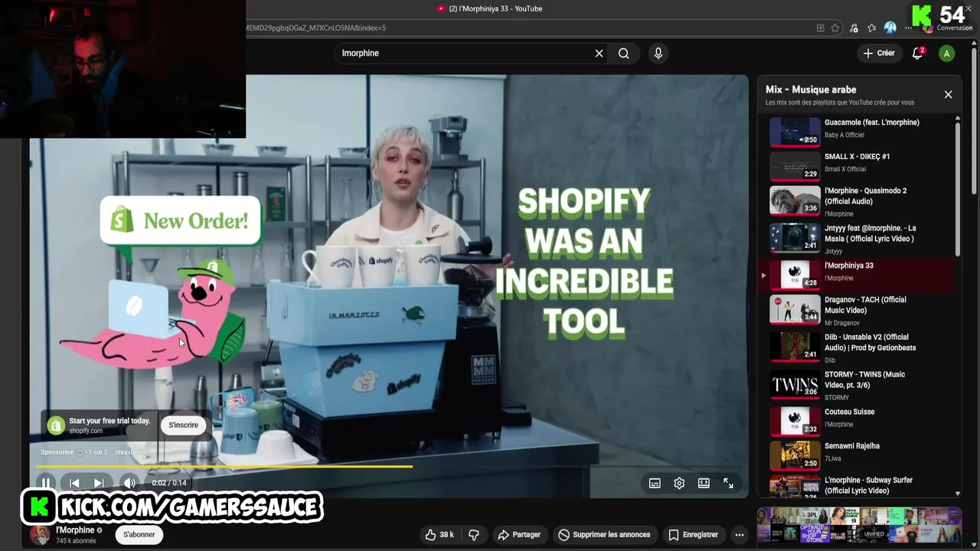980x551 pixels.
Task: Skip to the next video in the player
Action: pyautogui.click(x=99, y=483)
